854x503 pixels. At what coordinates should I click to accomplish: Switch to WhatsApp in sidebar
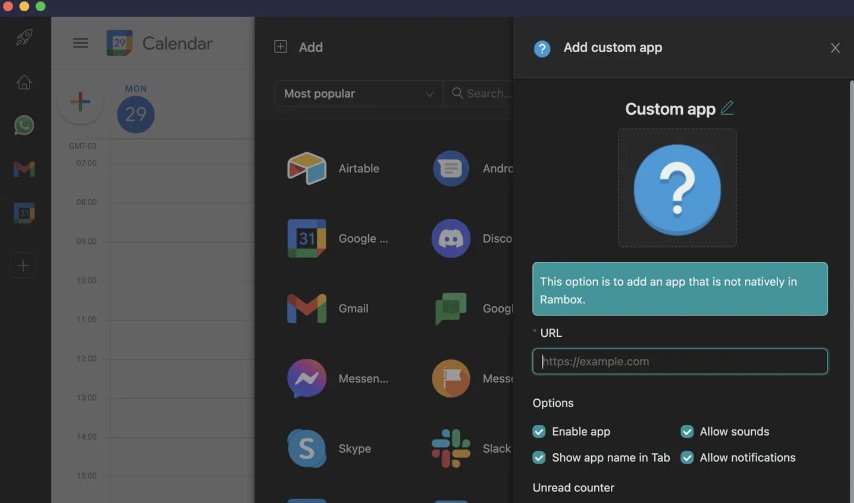point(24,125)
